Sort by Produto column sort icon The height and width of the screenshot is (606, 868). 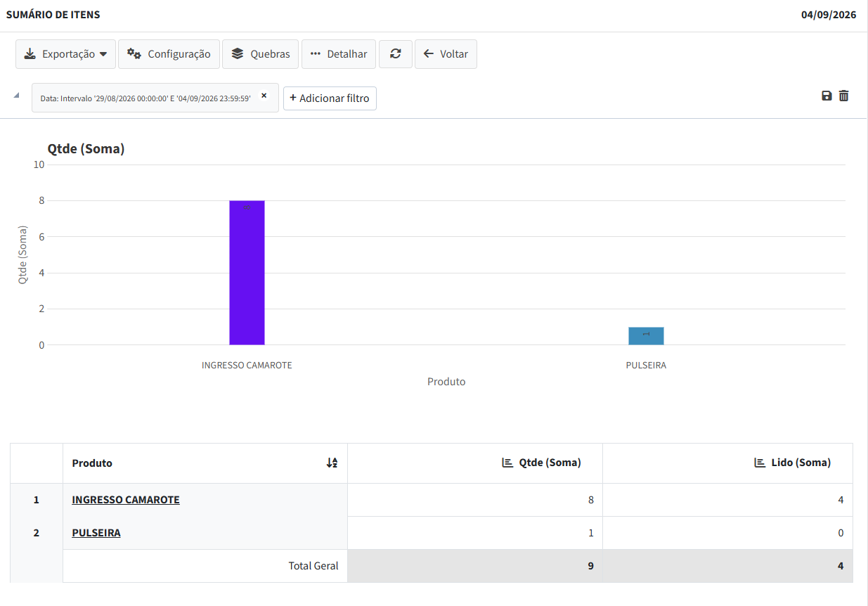332,463
